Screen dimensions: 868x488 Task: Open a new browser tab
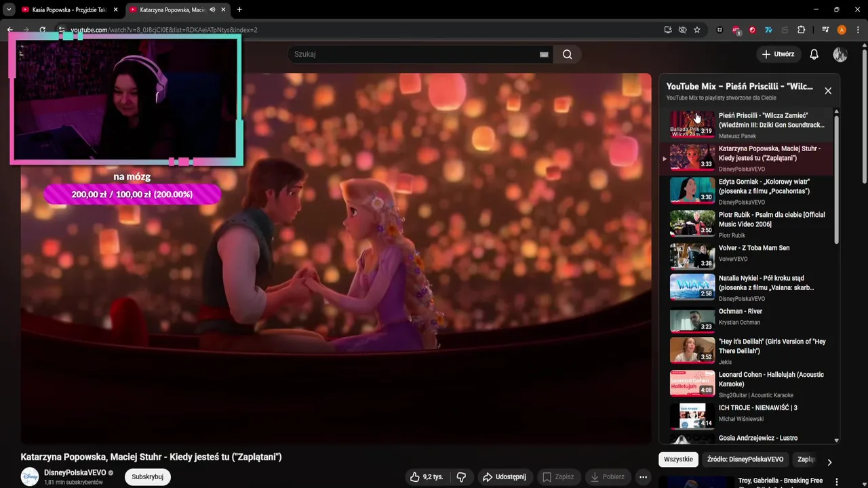[239, 9]
